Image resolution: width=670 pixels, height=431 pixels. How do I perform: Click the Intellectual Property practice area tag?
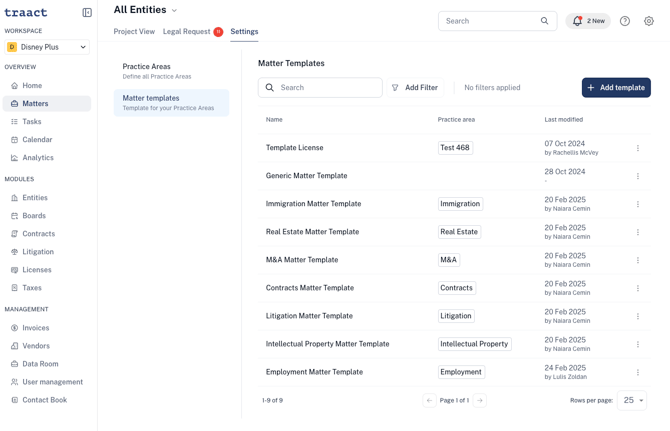point(474,344)
